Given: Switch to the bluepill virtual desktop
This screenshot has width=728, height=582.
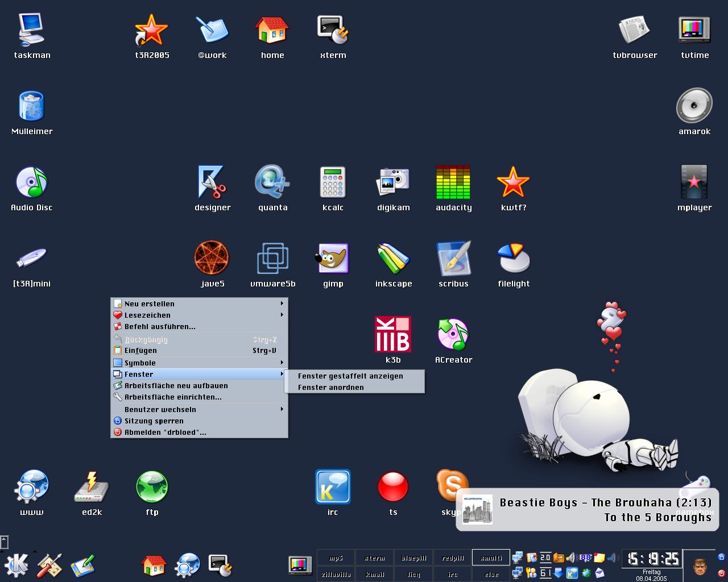Looking at the screenshot, I should [x=413, y=558].
